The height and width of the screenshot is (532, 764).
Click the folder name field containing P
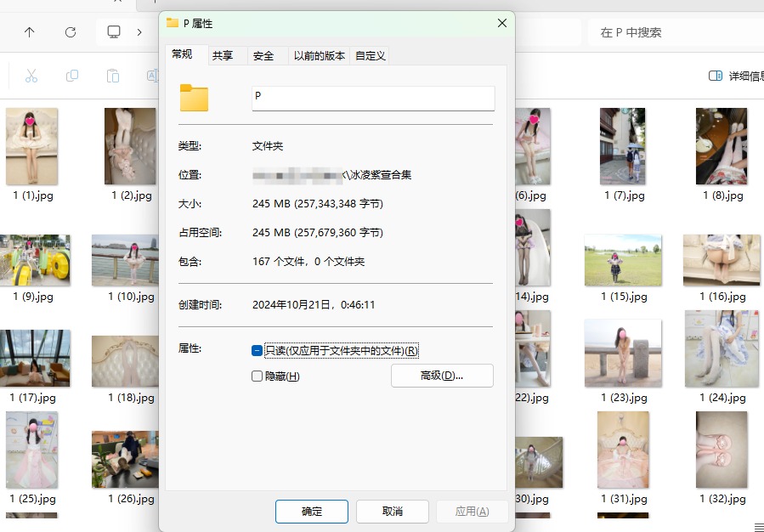(373, 98)
